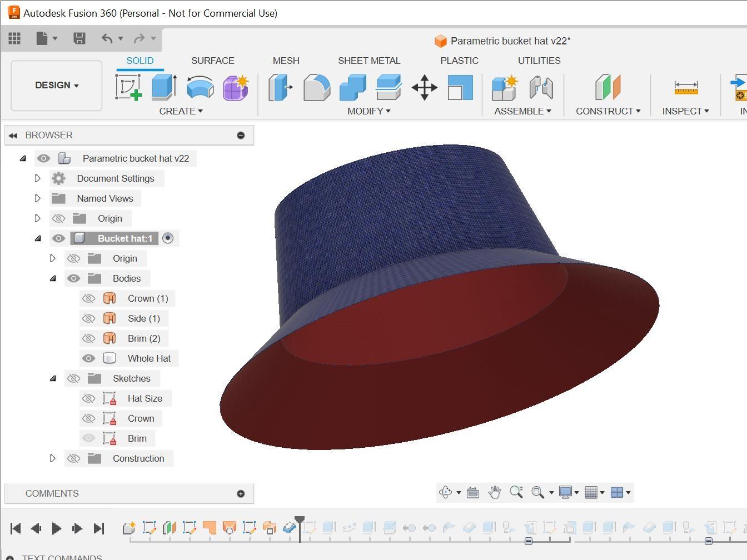Collapse the Bodies folder

tap(53, 278)
